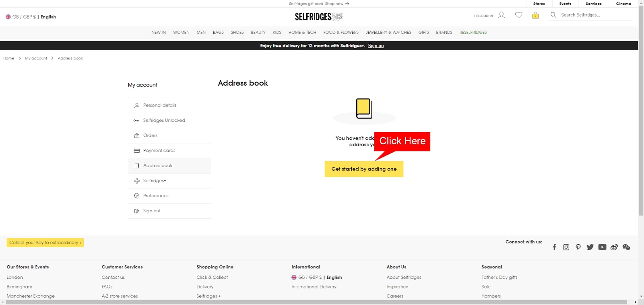Click the footer UK flag icon
This screenshot has width=644, height=305.
click(294, 277)
